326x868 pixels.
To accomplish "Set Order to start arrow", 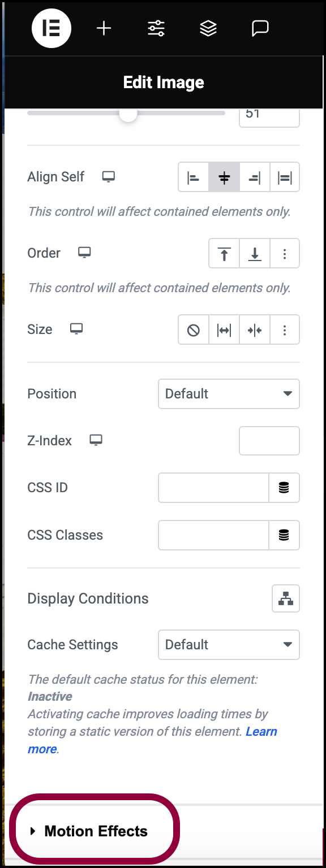I will click(x=224, y=253).
